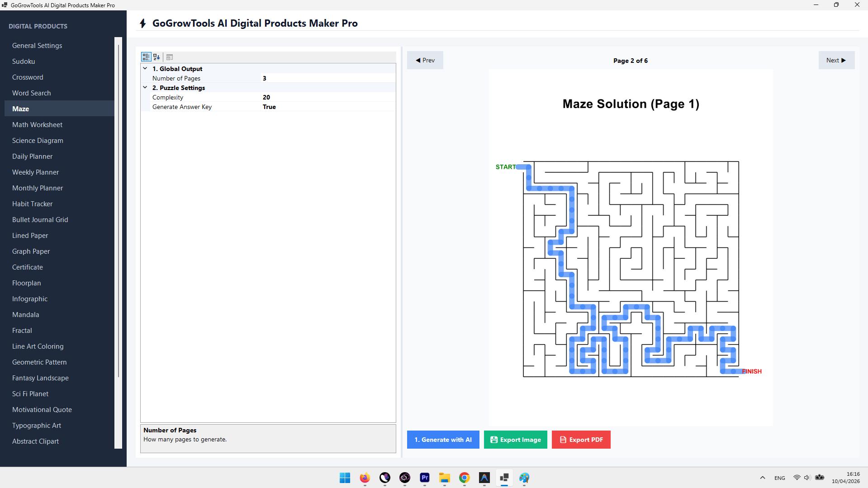This screenshot has height=488, width=868.
Task: Collapse the Global Output category
Action: pyautogui.click(x=145, y=69)
